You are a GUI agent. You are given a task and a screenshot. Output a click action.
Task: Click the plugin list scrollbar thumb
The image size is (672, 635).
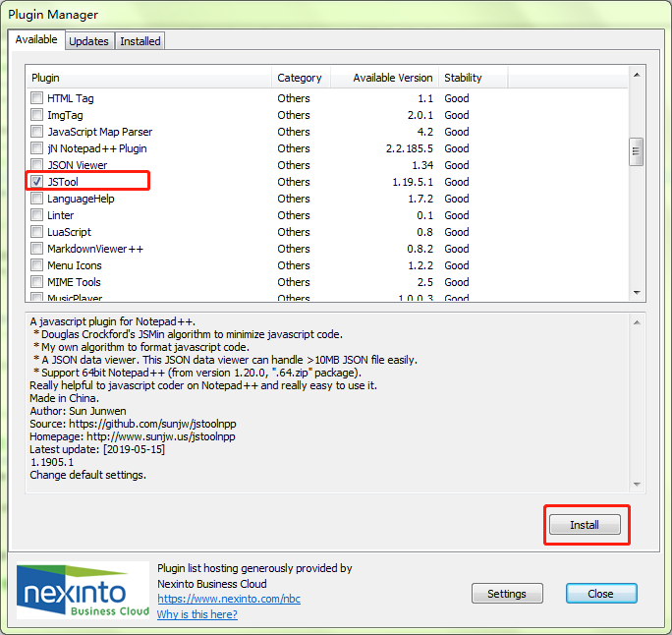click(636, 151)
